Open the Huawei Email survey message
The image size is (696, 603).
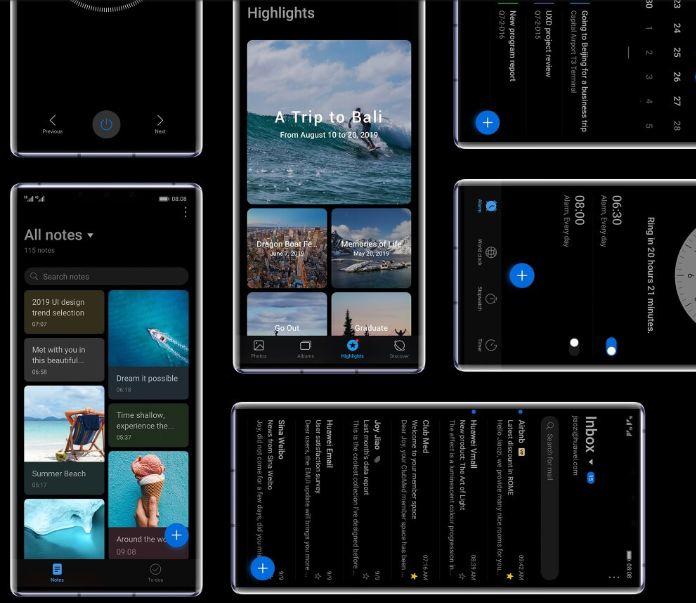[318, 500]
